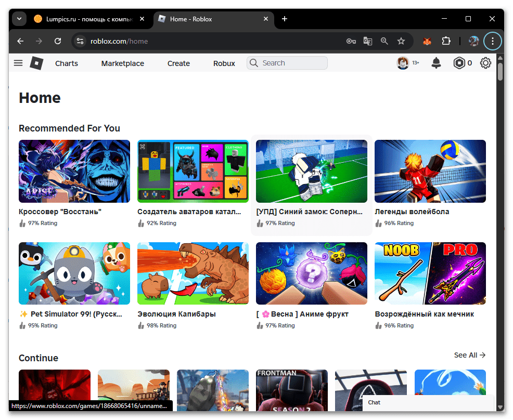The height and width of the screenshot is (420, 513).
Task: Select the Синий замок soccer thumbnail
Action: (x=312, y=171)
